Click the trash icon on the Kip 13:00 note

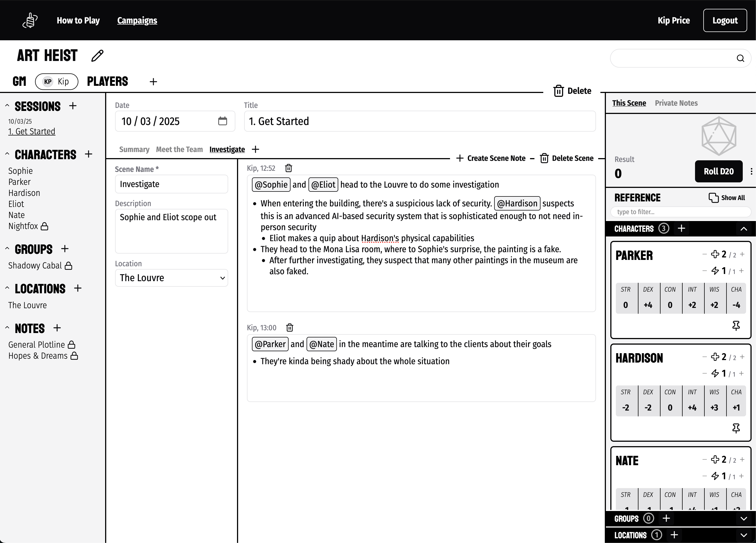[290, 328]
